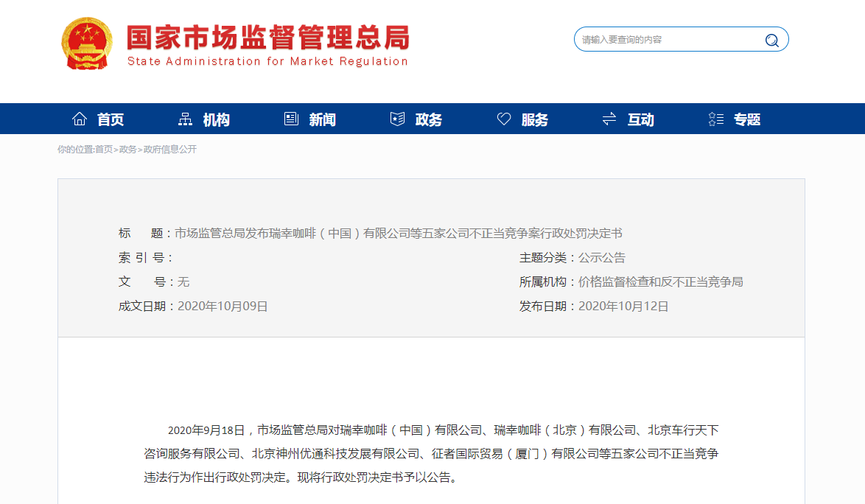Click the magnifier icon to search
Image resolution: width=865 pixels, height=504 pixels.
771,40
